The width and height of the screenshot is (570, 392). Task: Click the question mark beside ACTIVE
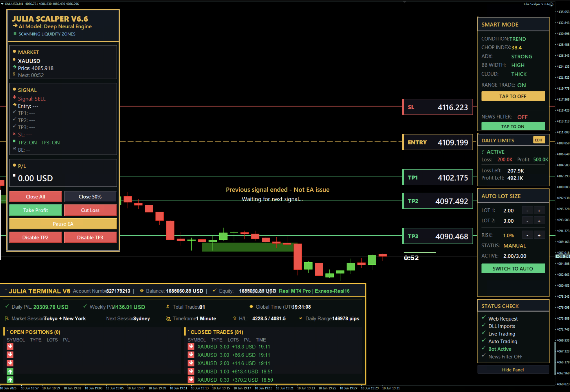coord(483,152)
